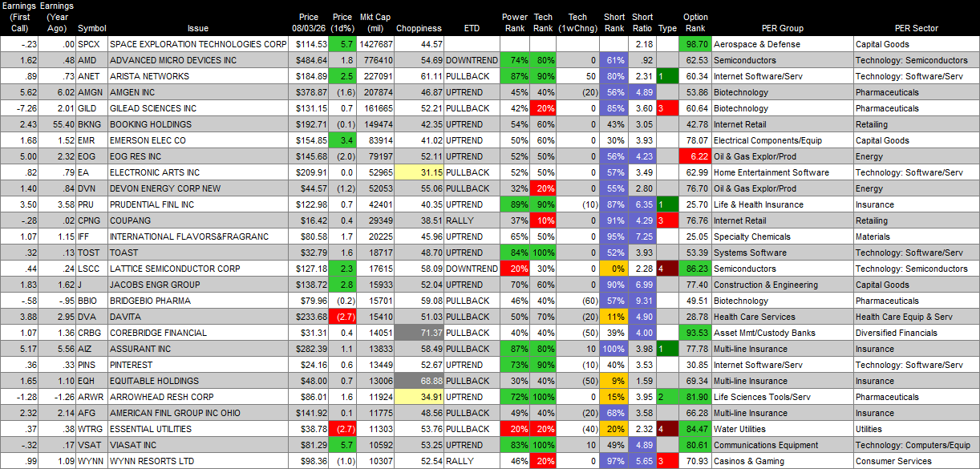980x469 pixels.
Task: Select the Mkt Cap (mil) column header
Action: coord(376,22)
